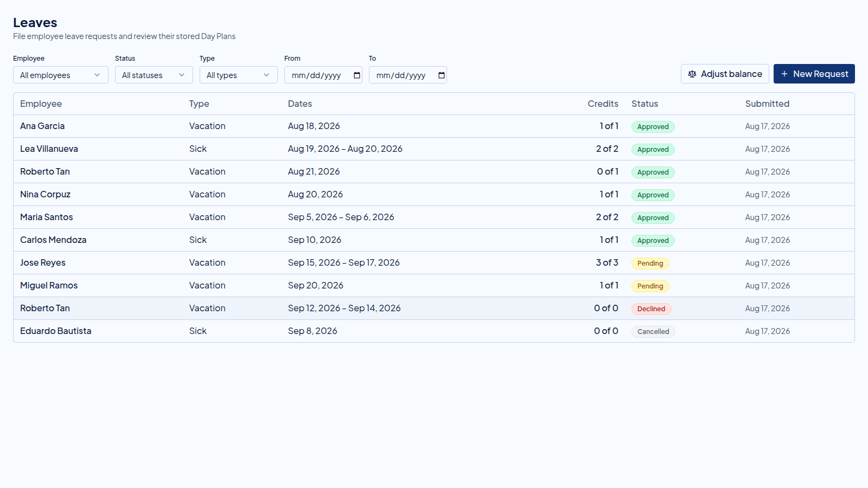Click Vacation type in Jose Reyes row
The image size is (868, 488).
click(207, 262)
